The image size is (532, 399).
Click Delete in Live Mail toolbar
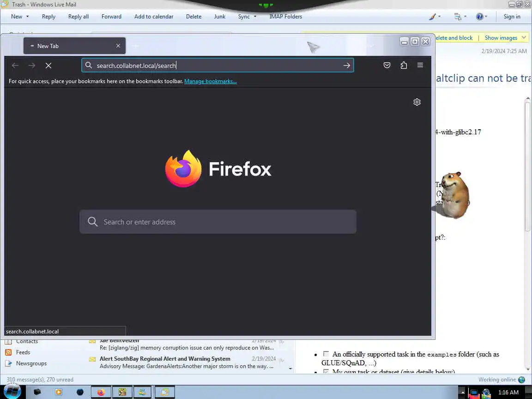(194, 16)
